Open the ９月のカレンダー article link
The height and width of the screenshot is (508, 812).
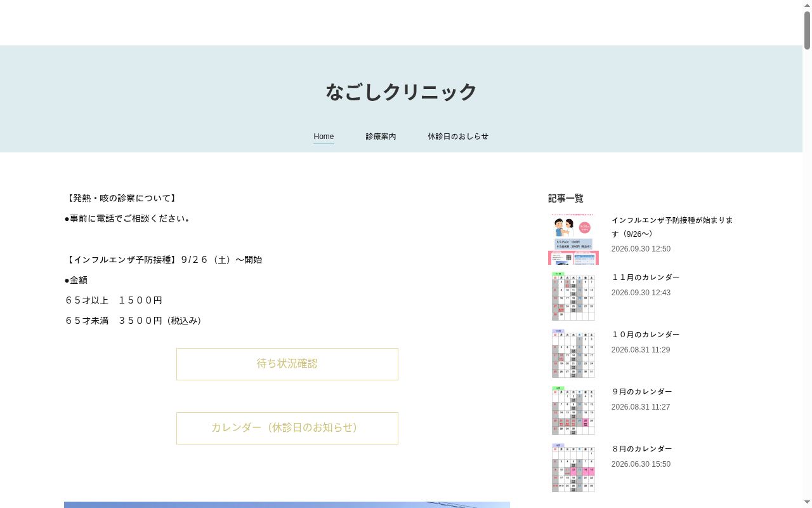(x=641, y=392)
